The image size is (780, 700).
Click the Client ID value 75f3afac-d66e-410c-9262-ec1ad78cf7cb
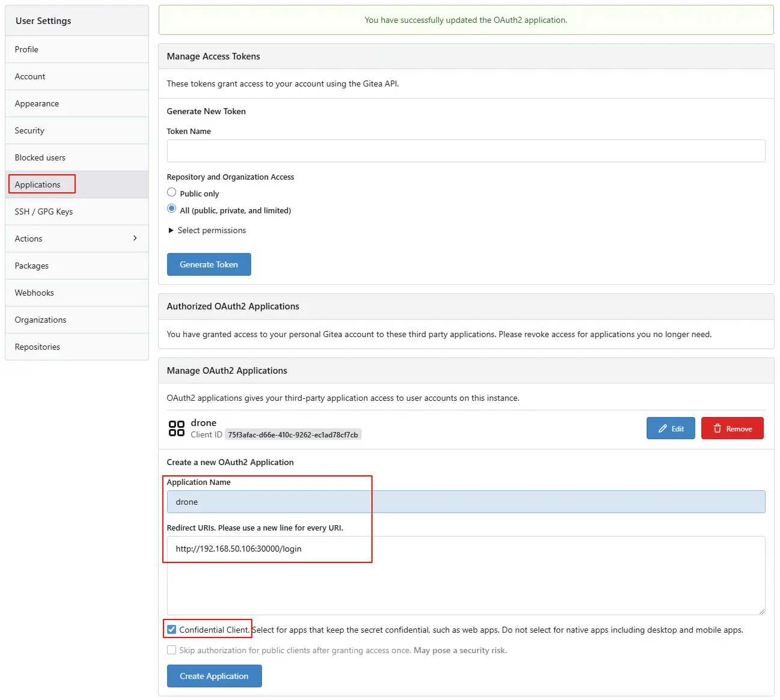tap(293, 435)
